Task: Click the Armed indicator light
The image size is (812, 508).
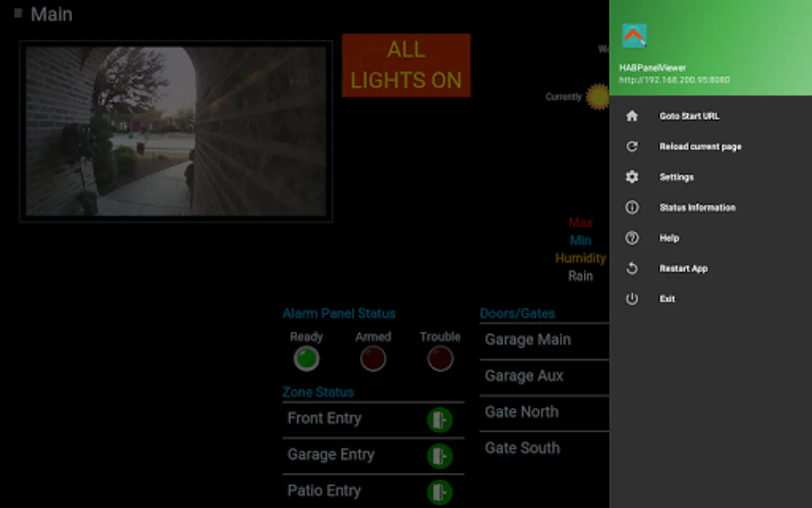Action: (373, 358)
